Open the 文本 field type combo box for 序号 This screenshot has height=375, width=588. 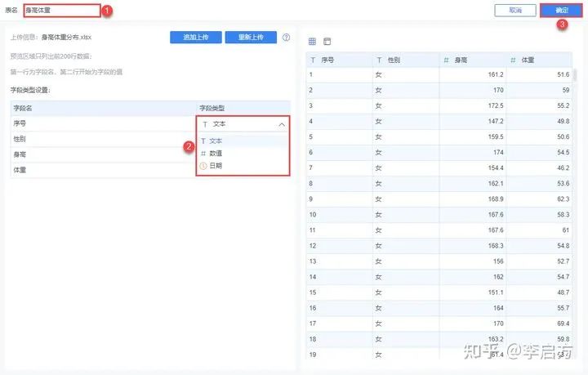pyautogui.click(x=243, y=124)
